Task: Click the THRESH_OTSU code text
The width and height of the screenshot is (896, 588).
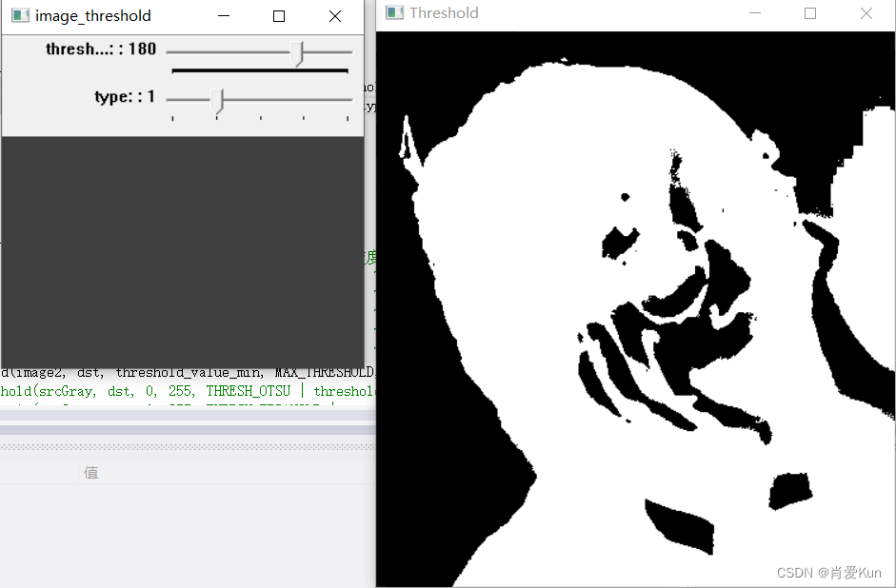Action: coord(249,391)
